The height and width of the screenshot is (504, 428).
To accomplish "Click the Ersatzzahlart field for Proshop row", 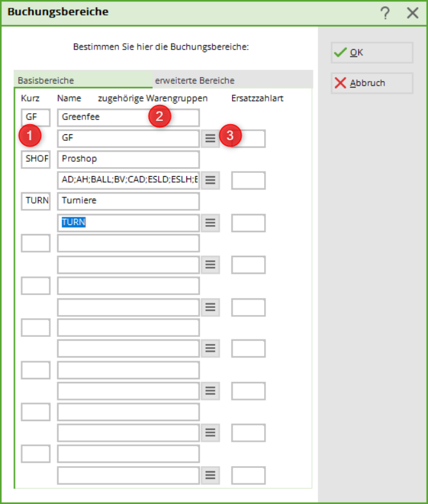I will (248, 181).
